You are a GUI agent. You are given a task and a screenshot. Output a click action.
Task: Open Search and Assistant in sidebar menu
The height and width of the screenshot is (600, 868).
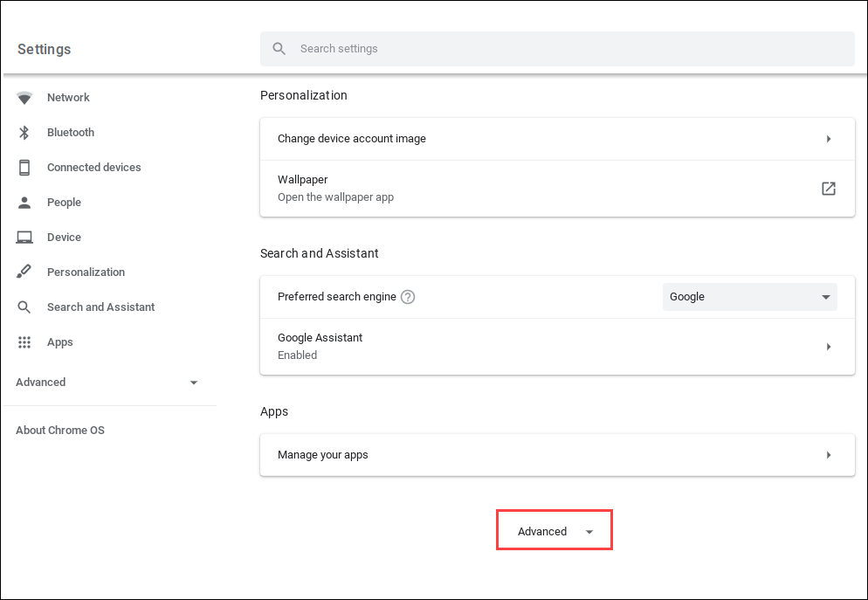100,307
